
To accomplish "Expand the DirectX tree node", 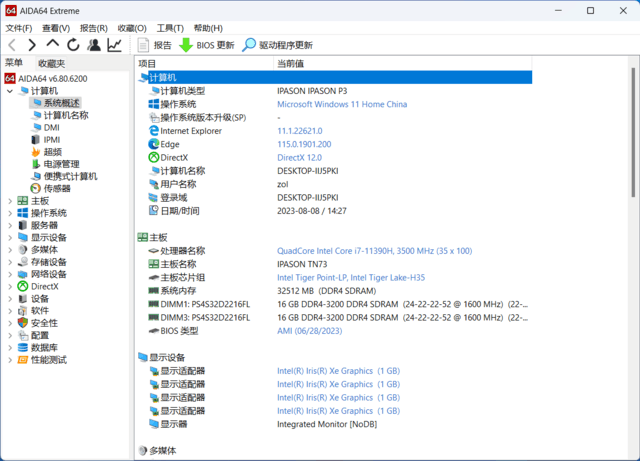I will point(10,287).
